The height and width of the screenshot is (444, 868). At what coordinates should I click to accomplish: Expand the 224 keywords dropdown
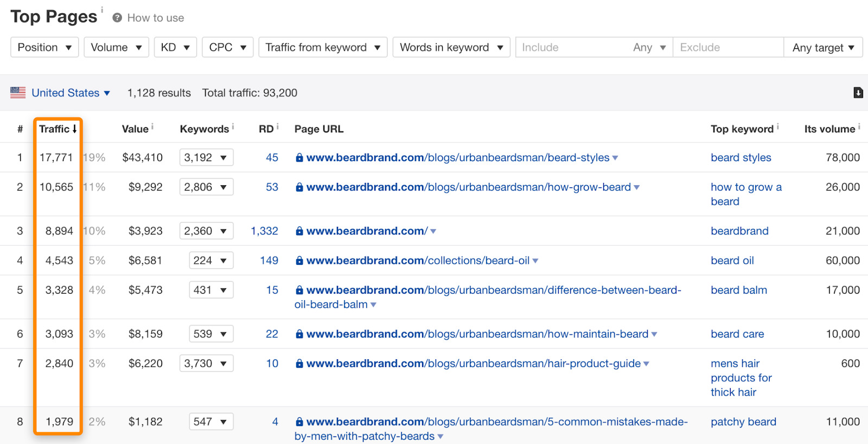pyautogui.click(x=211, y=261)
